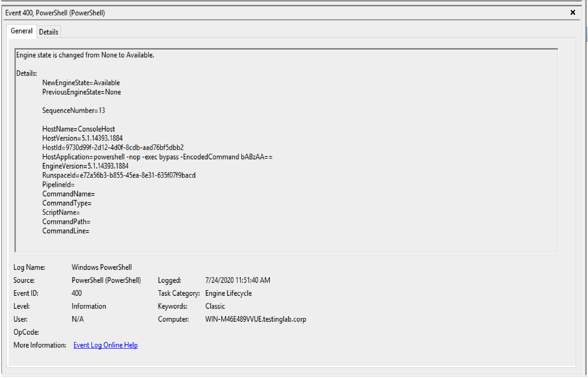This screenshot has height=378, width=588.
Task: Click the User value N/A
Action: 77,319
